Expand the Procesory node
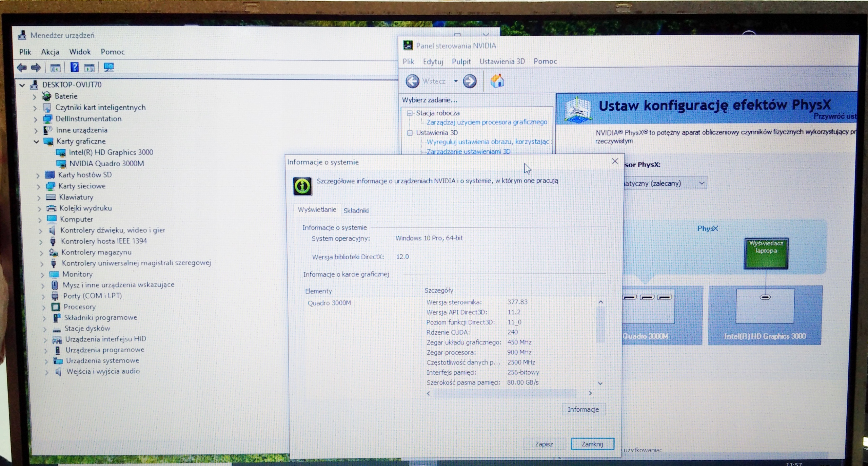 [44, 307]
